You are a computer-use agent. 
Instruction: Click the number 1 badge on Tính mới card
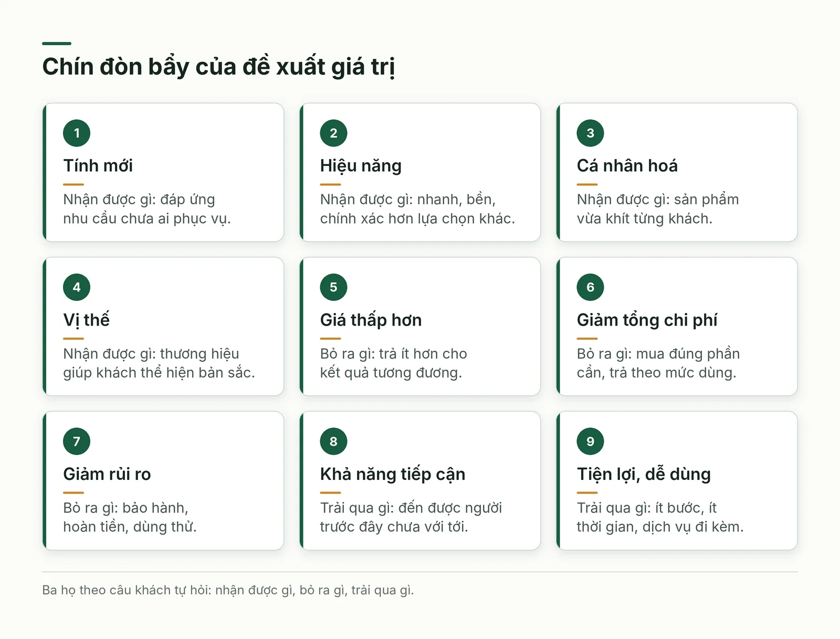77,133
